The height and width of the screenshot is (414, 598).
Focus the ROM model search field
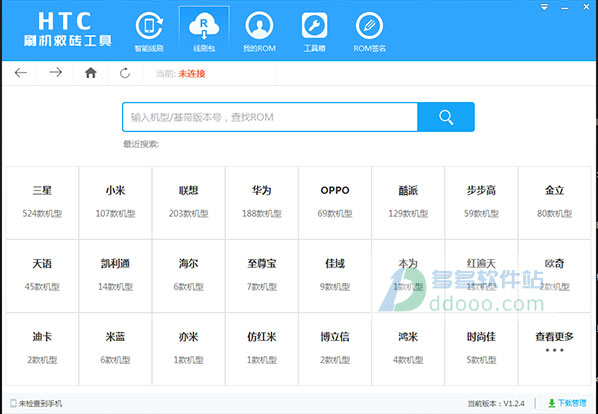coord(270,117)
